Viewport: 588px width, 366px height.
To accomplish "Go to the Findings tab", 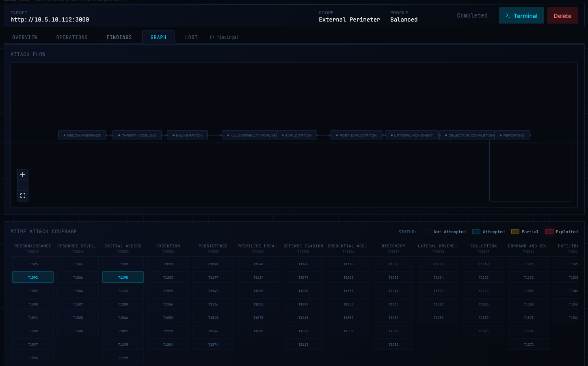I will (119, 37).
